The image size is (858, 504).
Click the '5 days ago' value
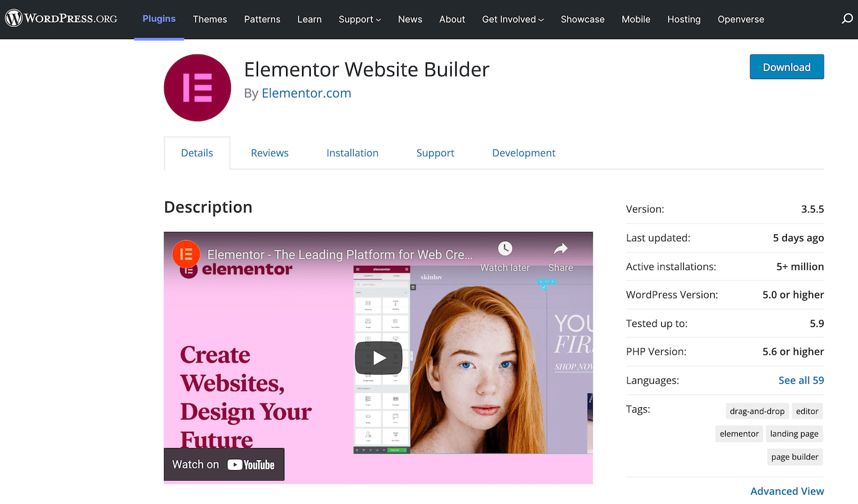pos(799,238)
